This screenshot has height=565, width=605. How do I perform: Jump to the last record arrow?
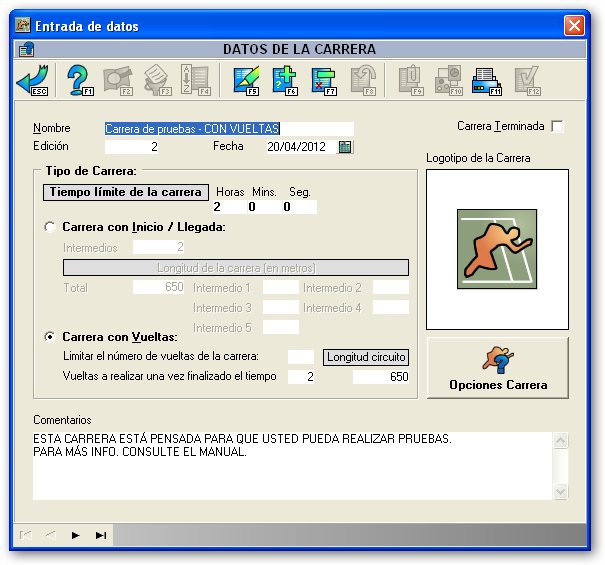[x=101, y=535]
